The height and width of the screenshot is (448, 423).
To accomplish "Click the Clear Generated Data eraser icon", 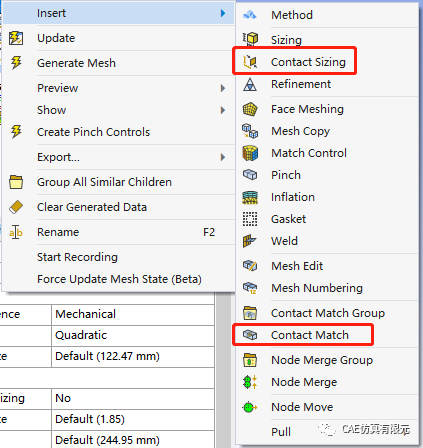I will (x=16, y=207).
